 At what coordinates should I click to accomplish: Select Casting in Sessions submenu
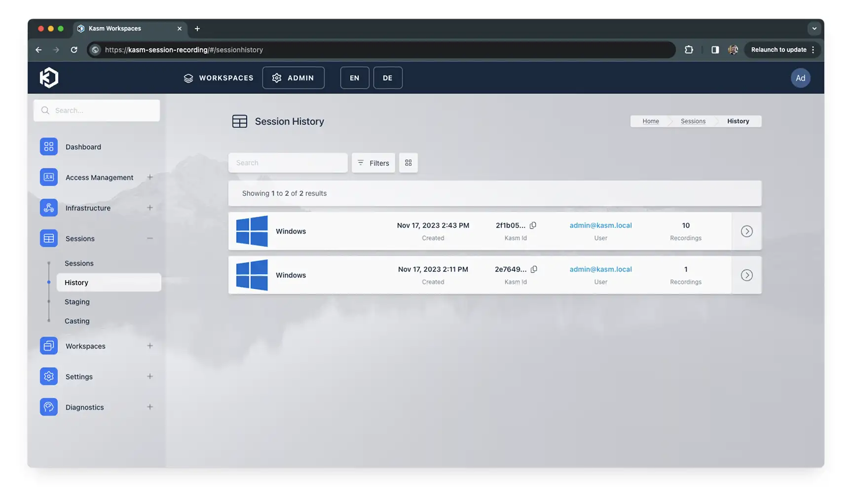click(x=77, y=321)
